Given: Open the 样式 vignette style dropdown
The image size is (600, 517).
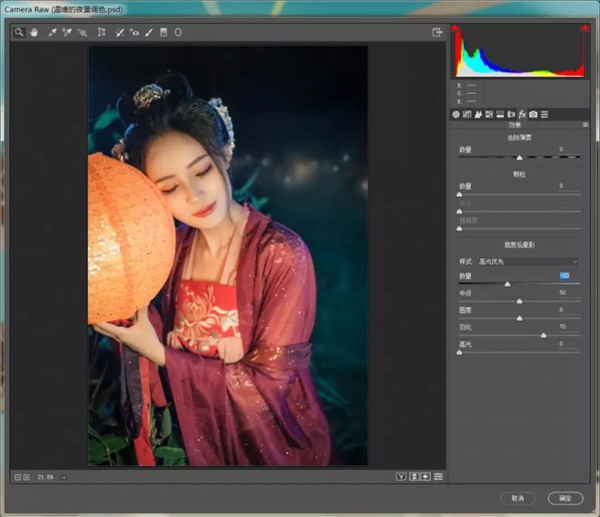Looking at the screenshot, I should tap(528, 261).
